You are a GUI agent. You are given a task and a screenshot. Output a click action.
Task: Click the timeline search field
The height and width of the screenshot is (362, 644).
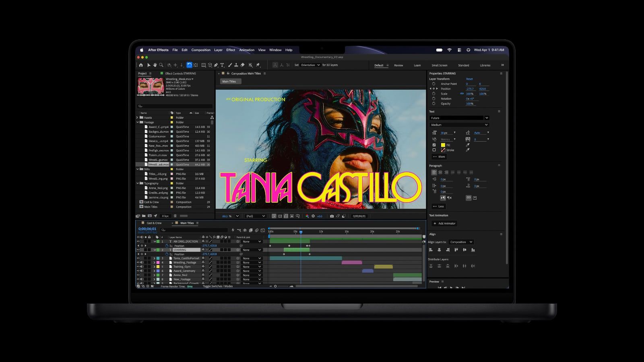[x=194, y=230]
